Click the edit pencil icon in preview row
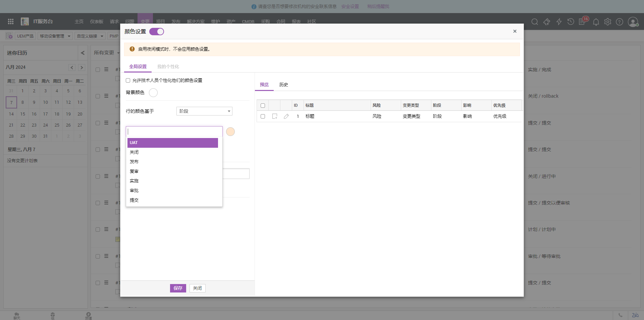The width and height of the screenshot is (644, 320). 286,116
